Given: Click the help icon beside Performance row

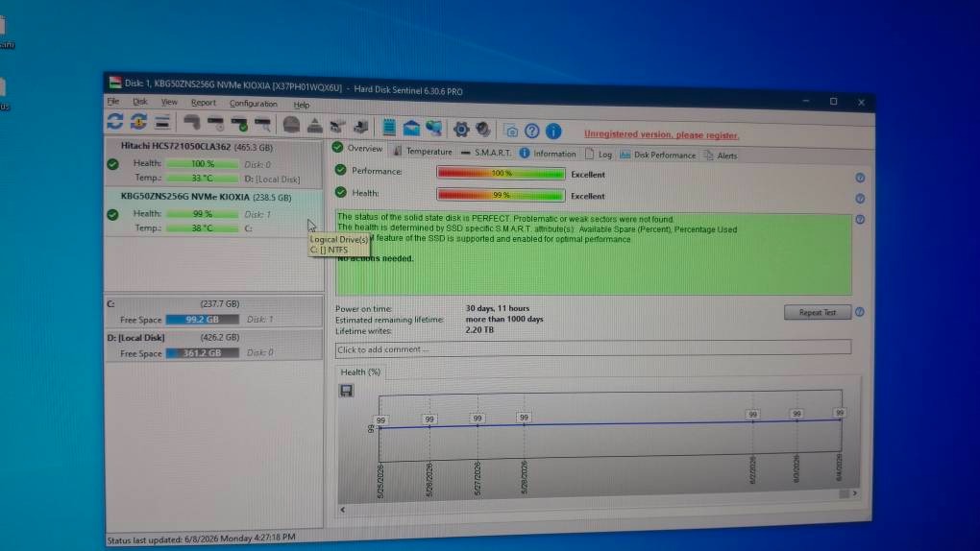Looking at the screenshot, I should tap(860, 178).
